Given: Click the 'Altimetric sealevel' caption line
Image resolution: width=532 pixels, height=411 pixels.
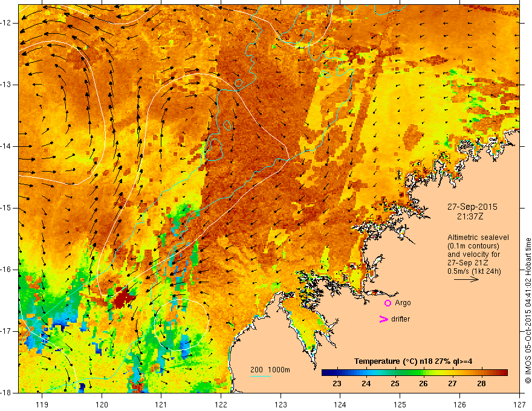Looking at the screenshot, I should point(478,238).
